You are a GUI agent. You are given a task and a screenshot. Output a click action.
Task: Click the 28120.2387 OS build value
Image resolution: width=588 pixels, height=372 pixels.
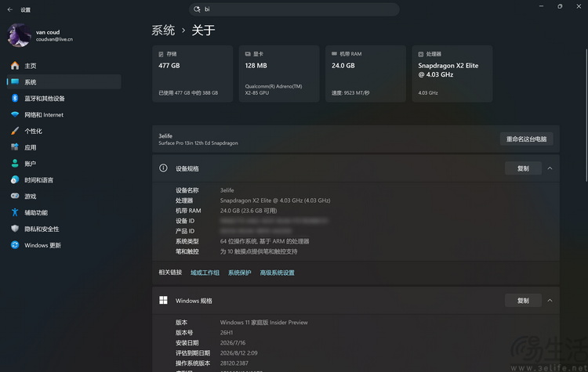pyautogui.click(x=234, y=363)
